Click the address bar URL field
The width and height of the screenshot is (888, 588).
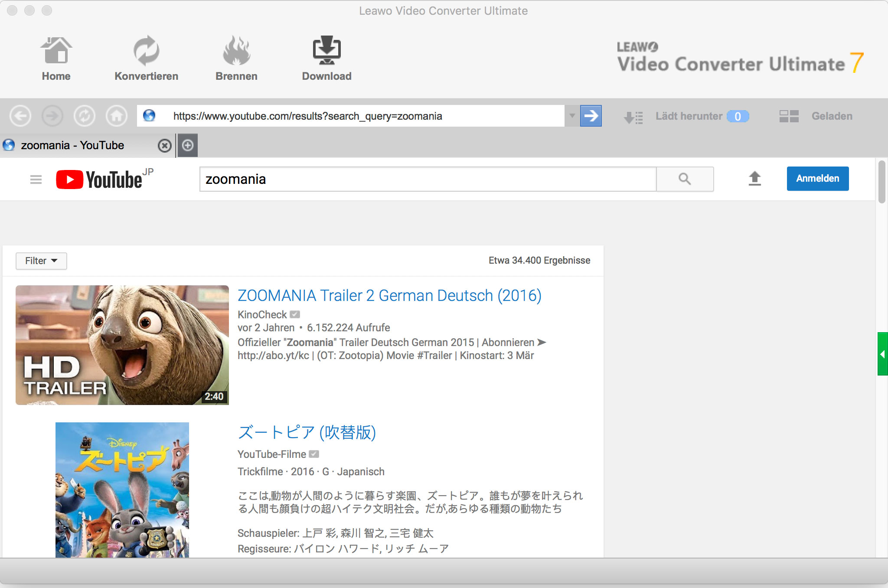tap(351, 116)
